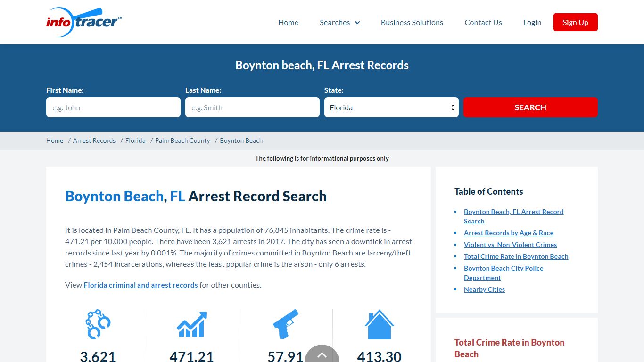Open Contact Us page
The image size is (644, 362).
(x=483, y=22)
